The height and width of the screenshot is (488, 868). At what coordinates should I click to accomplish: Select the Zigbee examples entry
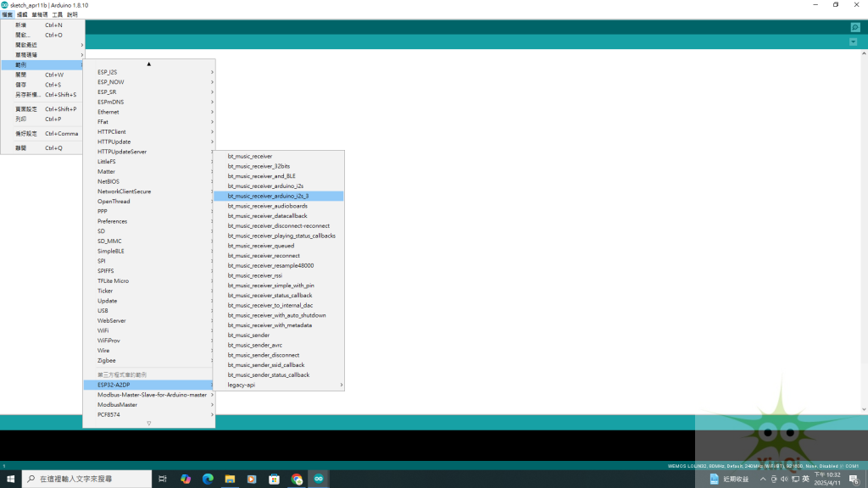point(149,360)
